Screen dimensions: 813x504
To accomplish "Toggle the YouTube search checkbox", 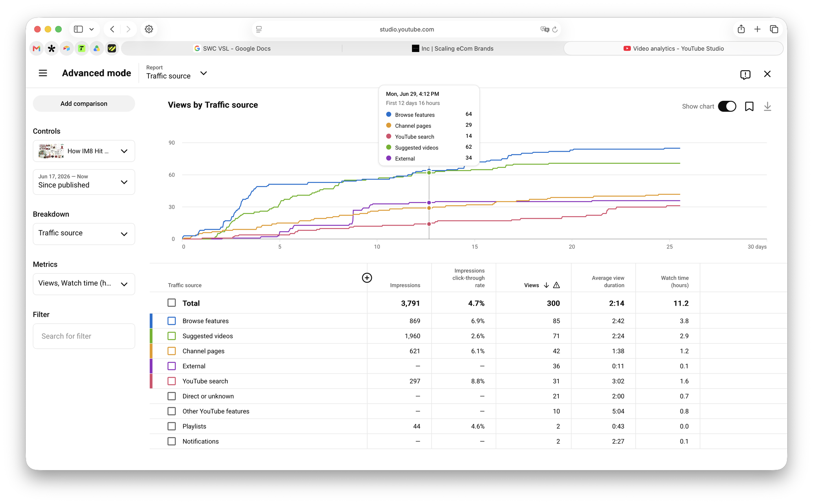I will tap(172, 381).
